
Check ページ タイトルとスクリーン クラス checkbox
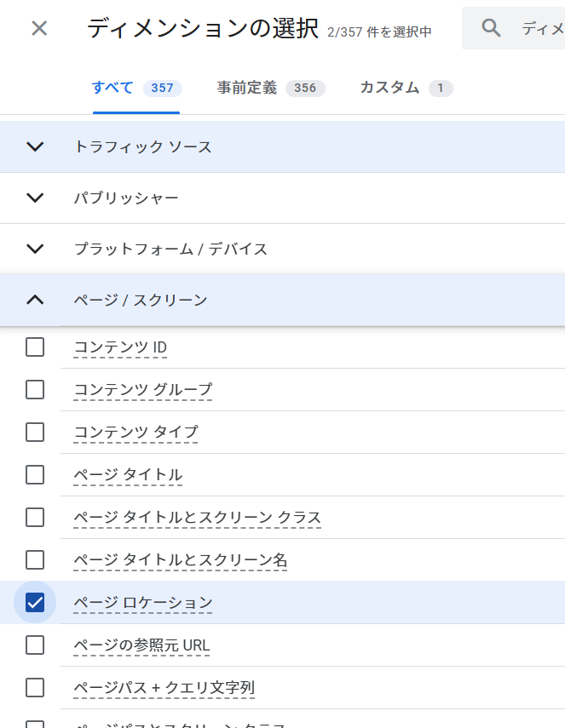click(x=35, y=517)
